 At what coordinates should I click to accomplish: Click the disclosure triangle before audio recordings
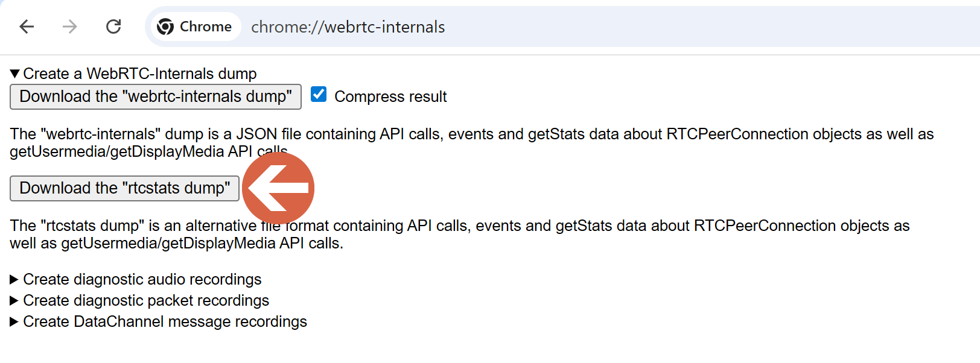click(14, 279)
